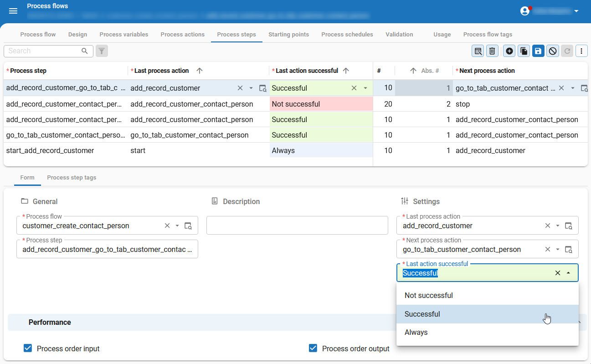591x364 pixels.
Task: Switch to the Process variables tab
Action: (x=123, y=35)
